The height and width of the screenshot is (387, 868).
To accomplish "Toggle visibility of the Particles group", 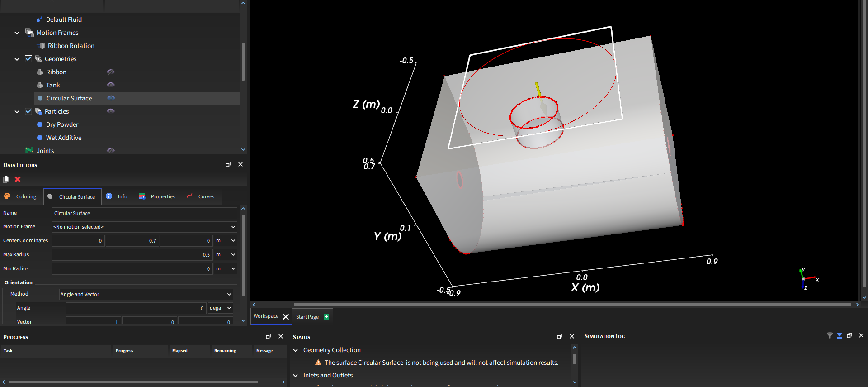I will [x=111, y=111].
